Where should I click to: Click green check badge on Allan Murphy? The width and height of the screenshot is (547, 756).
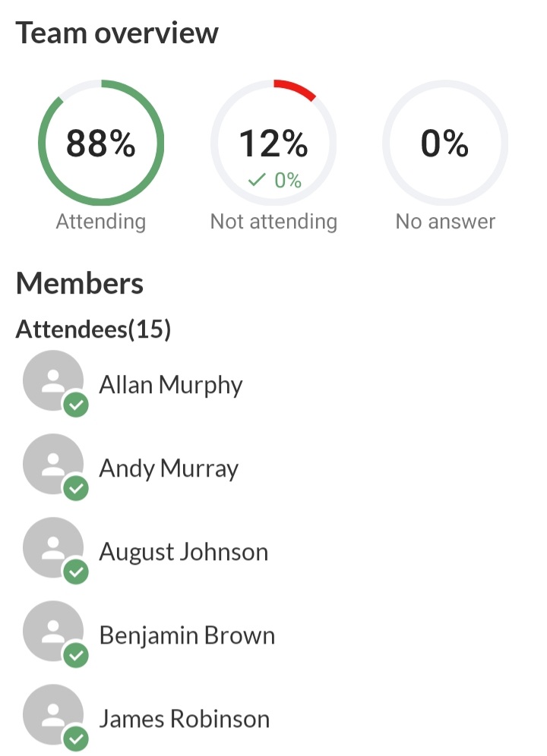pyautogui.click(x=75, y=405)
